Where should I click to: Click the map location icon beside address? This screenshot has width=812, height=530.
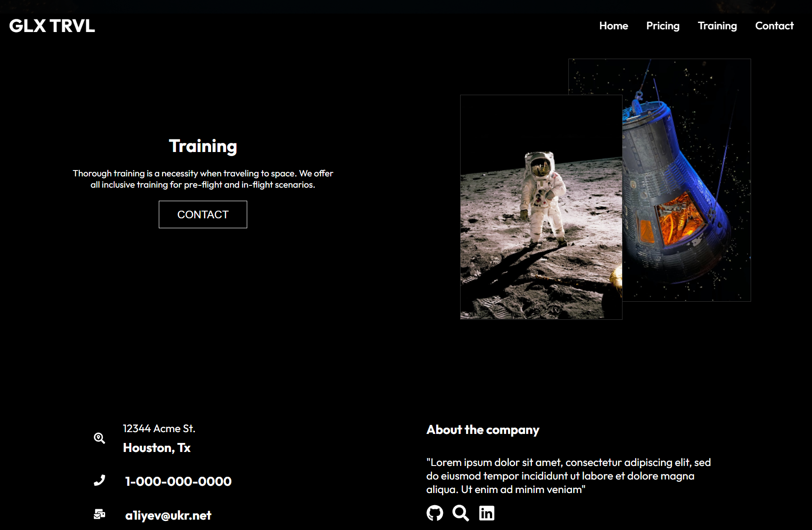99,438
